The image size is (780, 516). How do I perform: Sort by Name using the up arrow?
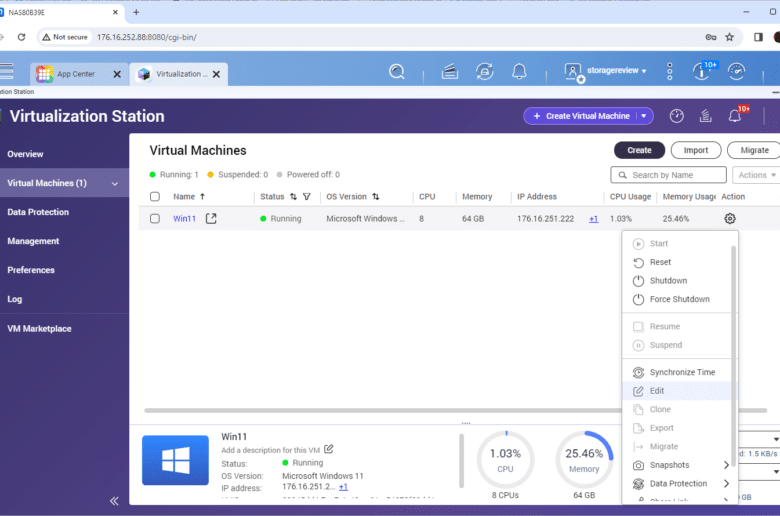coord(202,197)
